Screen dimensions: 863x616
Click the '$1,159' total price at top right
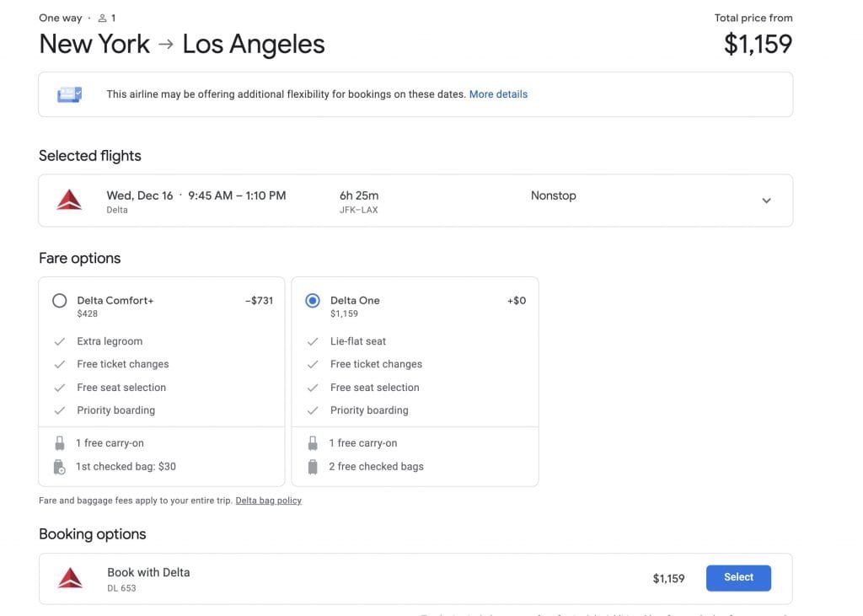pos(758,44)
